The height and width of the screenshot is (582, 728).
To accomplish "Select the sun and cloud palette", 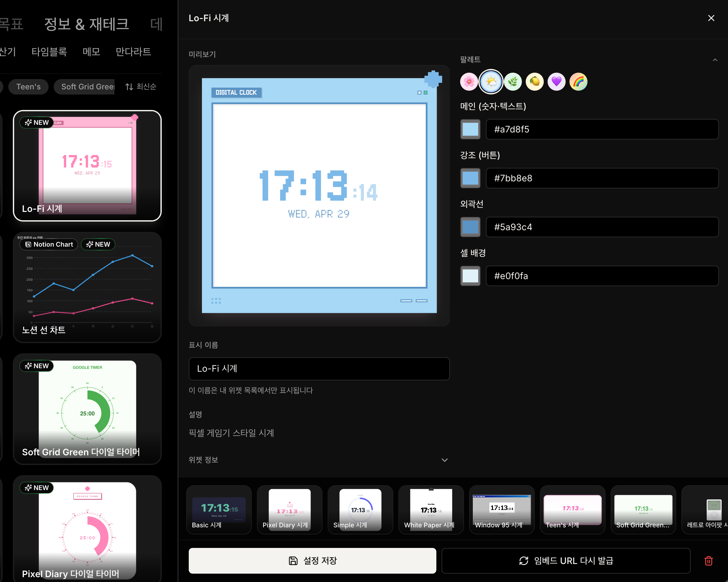I will 491,82.
